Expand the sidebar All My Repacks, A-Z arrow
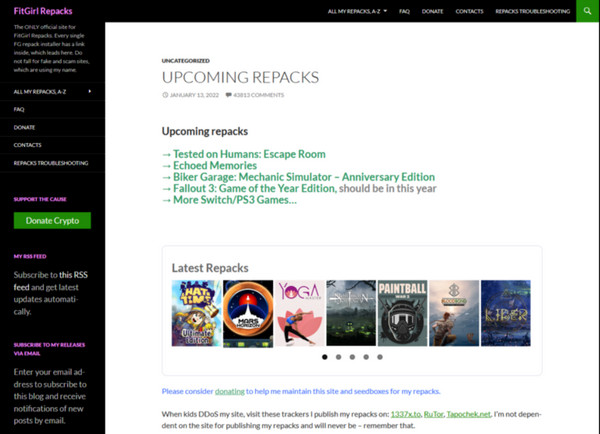This screenshot has width=600, height=434. 90,91
